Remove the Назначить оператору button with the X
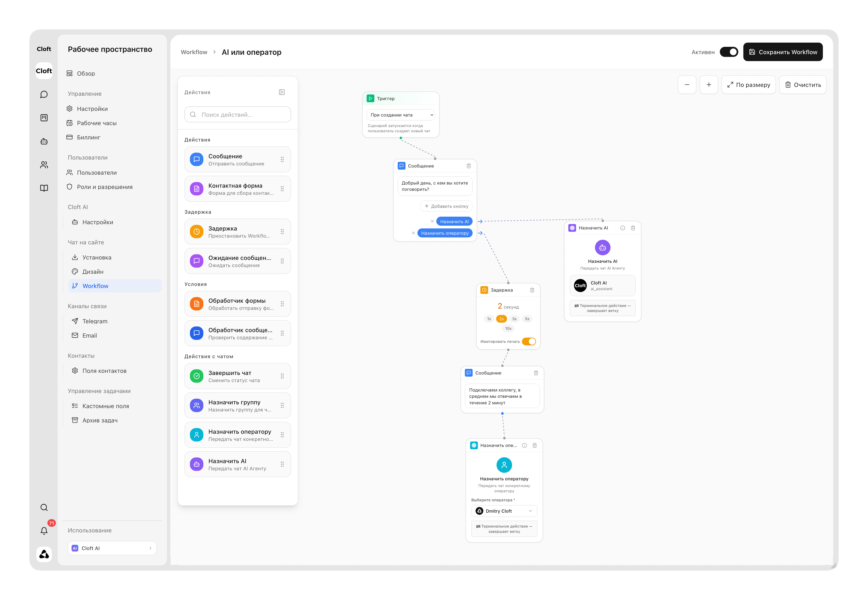The width and height of the screenshot is (868, 600). click(413, 233)
